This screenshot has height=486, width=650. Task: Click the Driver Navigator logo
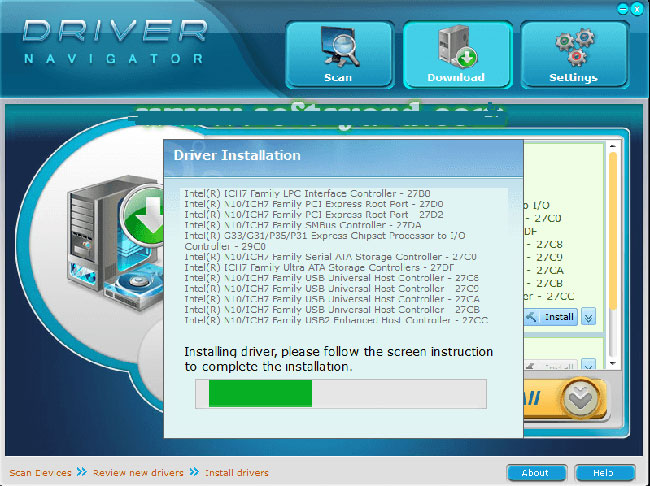(115, 41)
